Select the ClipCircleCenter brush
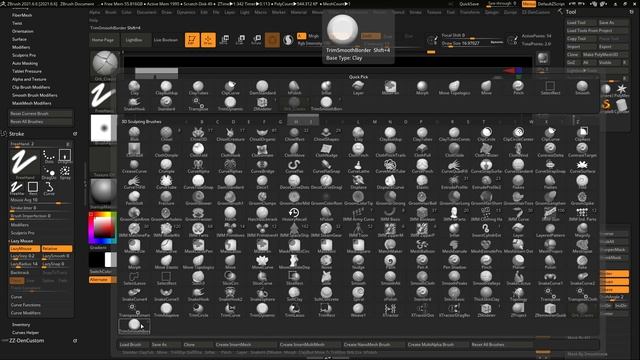Viewport: 640px width, 360px height. click(518, 134)
